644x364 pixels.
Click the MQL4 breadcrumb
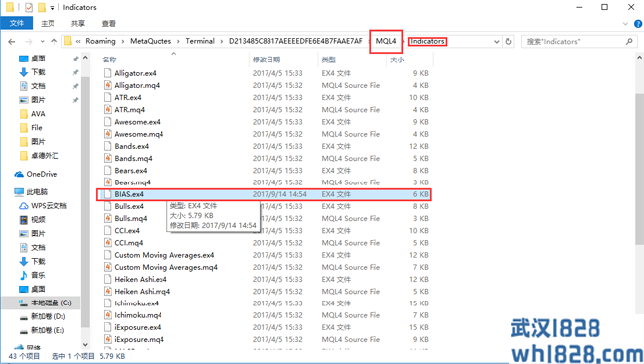coord(386,41)
